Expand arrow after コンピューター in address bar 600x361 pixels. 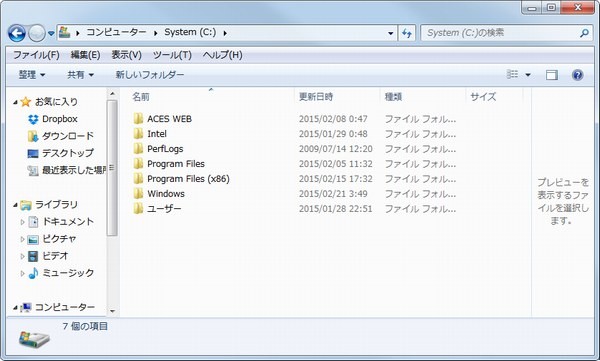click(x=78, y=33)
